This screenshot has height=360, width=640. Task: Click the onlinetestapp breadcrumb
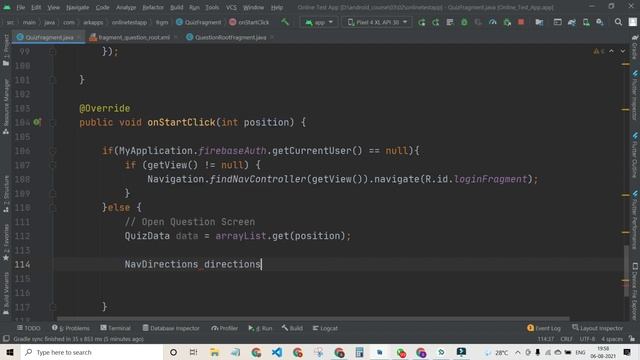(129, 22)
